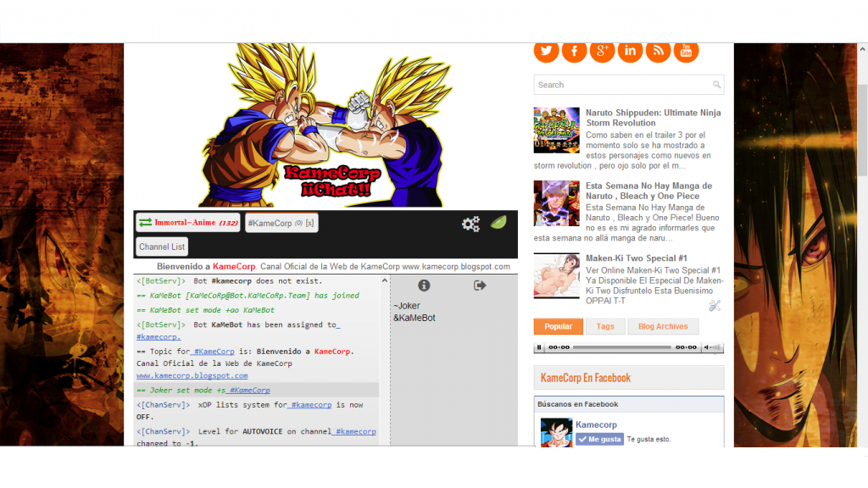Click the Kamecorp Facebook page link
The image size is (868, 488).
(x=596, y=425)
